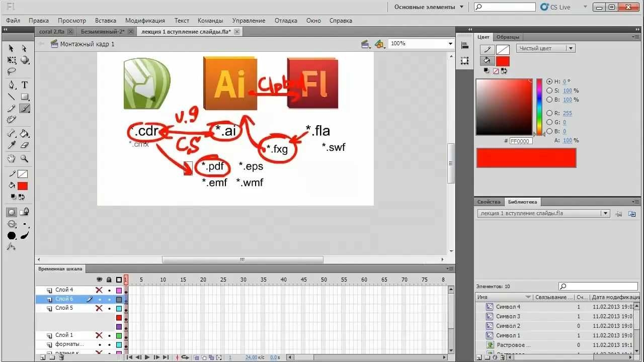
Task: Select the Rectangle tool
Action: 24,97
